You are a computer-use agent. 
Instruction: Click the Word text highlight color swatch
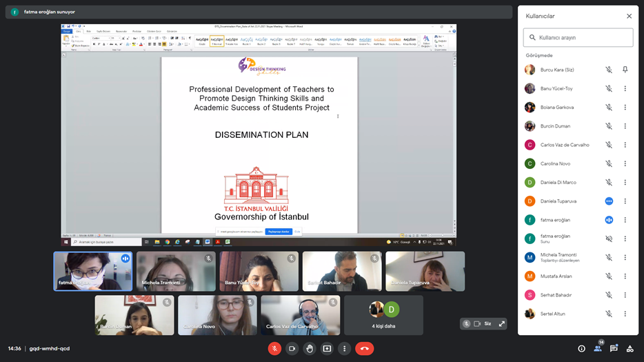coord(134,44)
